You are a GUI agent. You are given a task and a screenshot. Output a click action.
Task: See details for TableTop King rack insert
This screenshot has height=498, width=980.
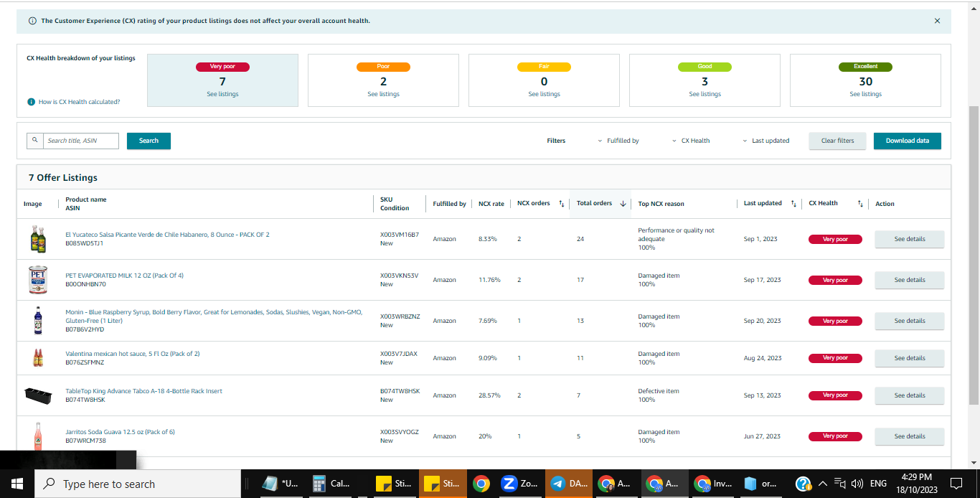click(x=909, y=395)
